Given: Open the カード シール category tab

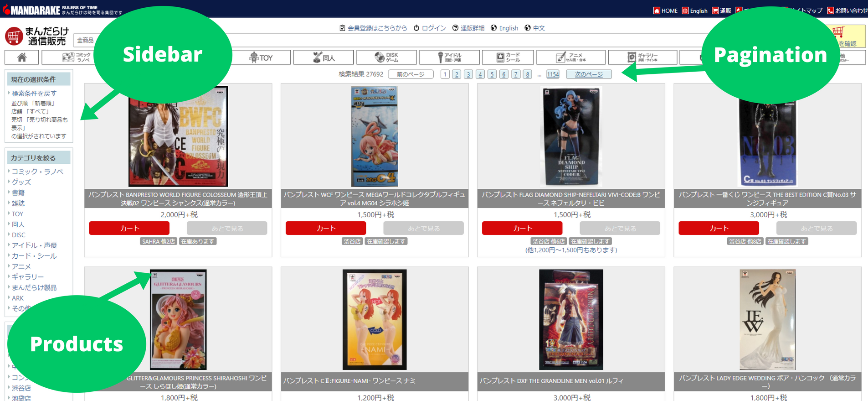Looking at the screenshot, I should coord(508,57).
